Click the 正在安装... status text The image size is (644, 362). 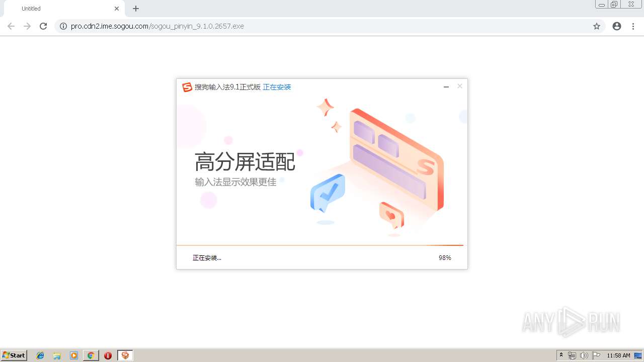(x=207, y=257)
